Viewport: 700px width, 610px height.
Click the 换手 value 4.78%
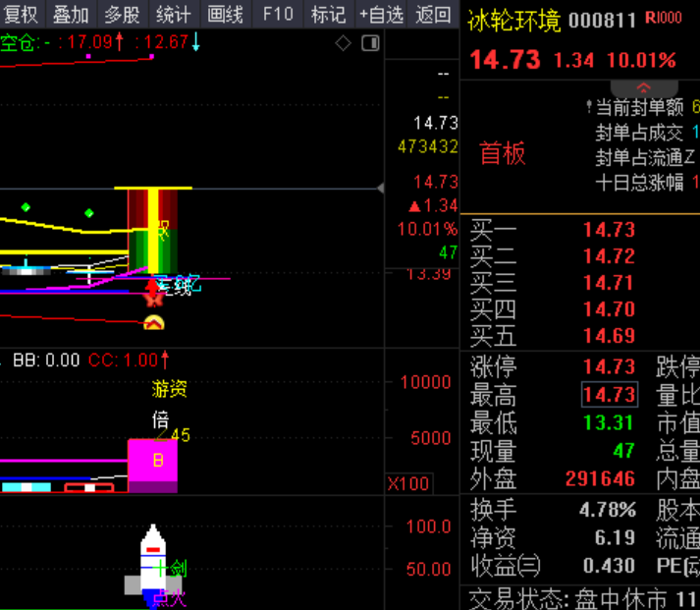point(608,510)
